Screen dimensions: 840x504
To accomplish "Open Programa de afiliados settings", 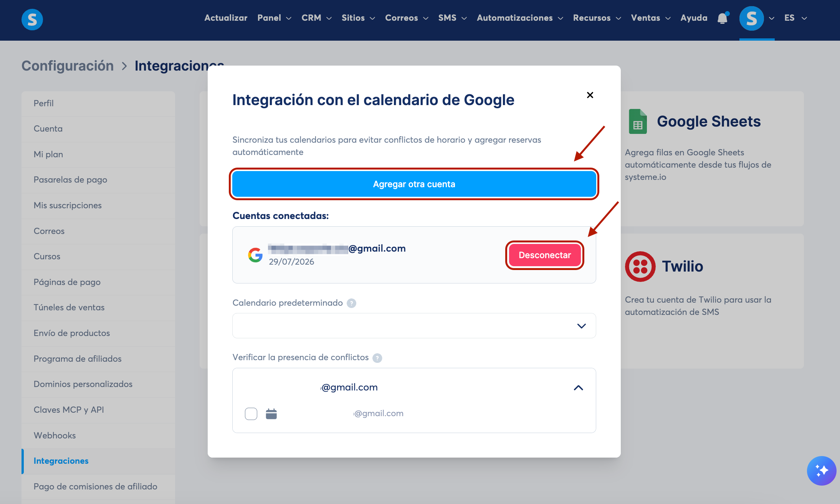I will pyautogui.click(x=98, y=359).
